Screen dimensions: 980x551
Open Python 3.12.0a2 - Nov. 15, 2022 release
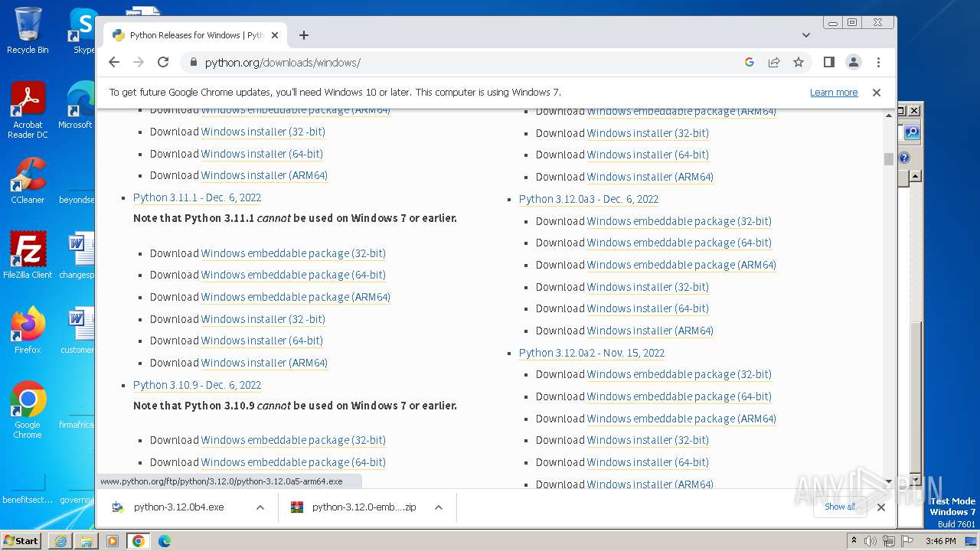(x=592, y=353)
